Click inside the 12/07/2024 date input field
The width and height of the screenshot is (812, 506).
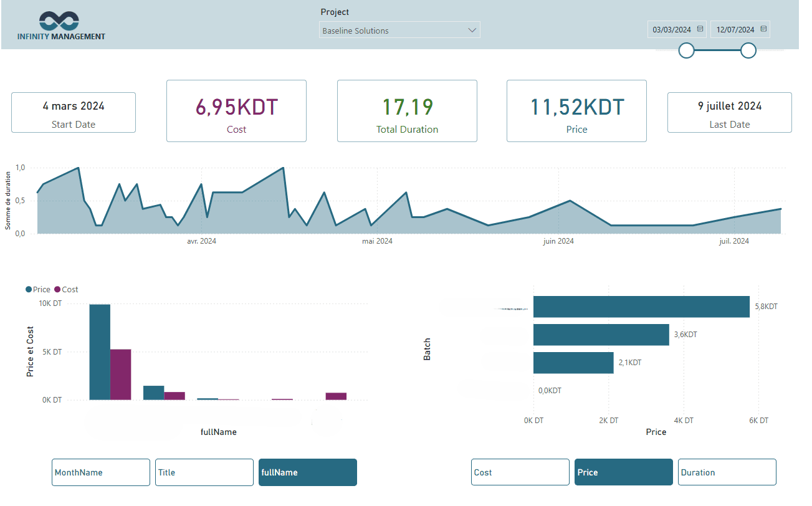[737, 29]
